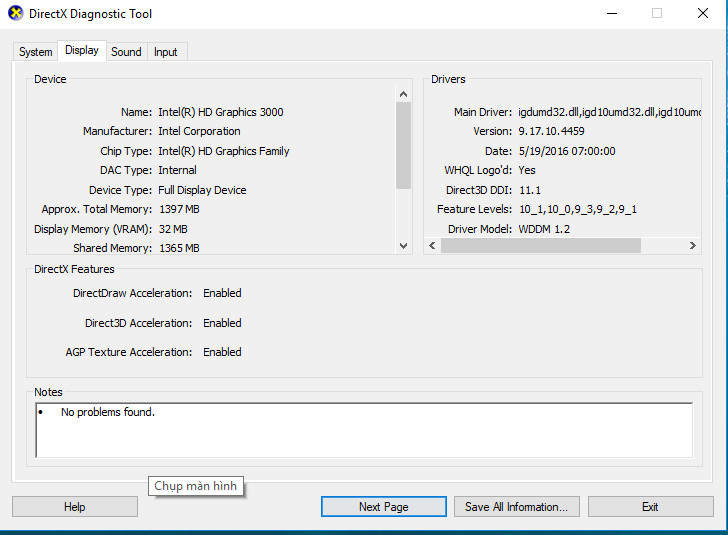
Task: Click the Chụp màn hình tooltip
Action: [x=195, y=486]
